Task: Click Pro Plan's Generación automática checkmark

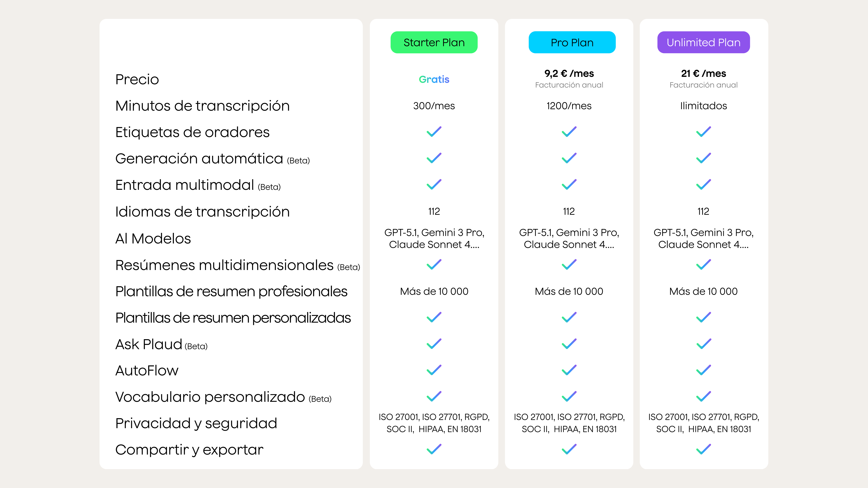Action: click(x=569, y=158)
